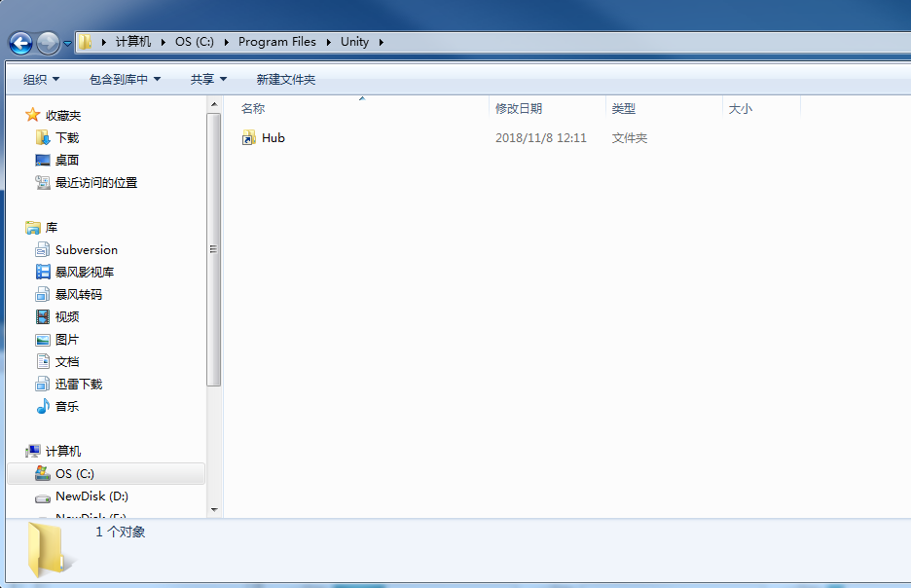Screen dimensions: 911x588
Task: Open the 桌面 (Desktop) shortcut in sidebar
Action: (x=68, y=161)
